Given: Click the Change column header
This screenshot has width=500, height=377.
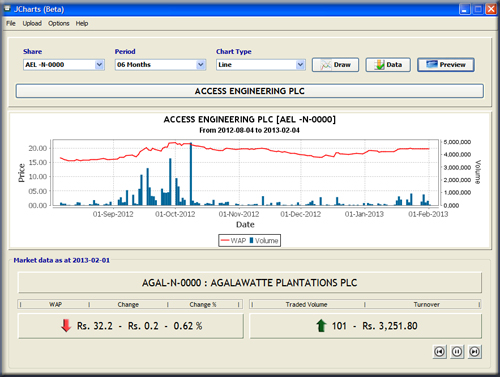Looking at the screenshot, I should [x=128, y=304].
